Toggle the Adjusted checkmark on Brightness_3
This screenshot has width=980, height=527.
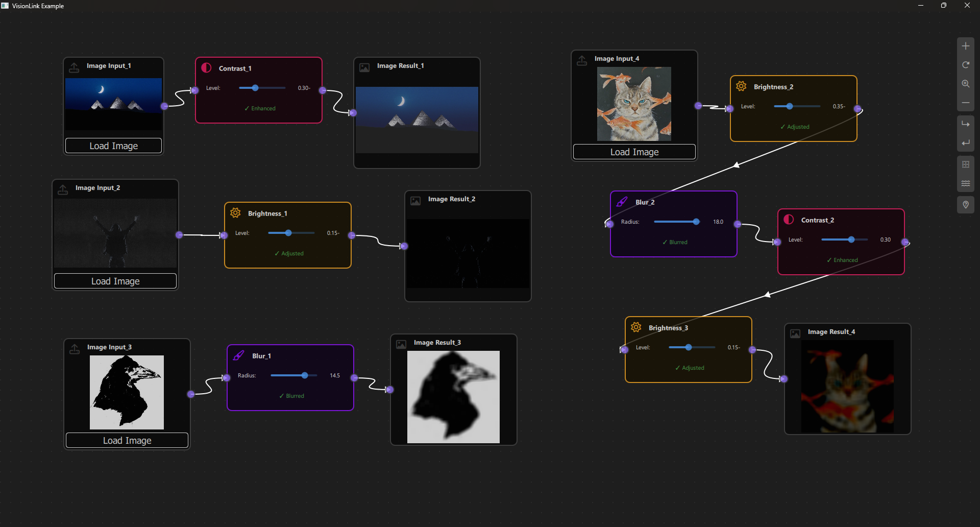(x=689, y=367)
